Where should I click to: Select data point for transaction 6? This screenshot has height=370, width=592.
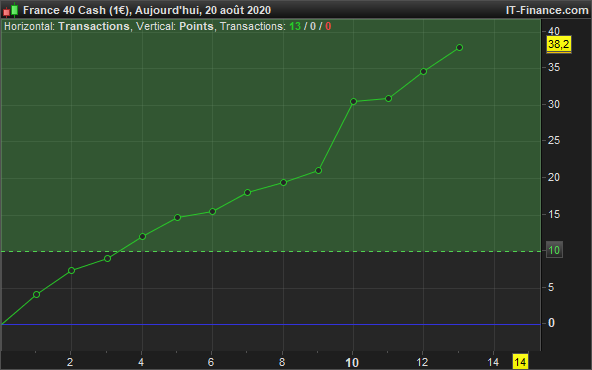pos(212,211)
